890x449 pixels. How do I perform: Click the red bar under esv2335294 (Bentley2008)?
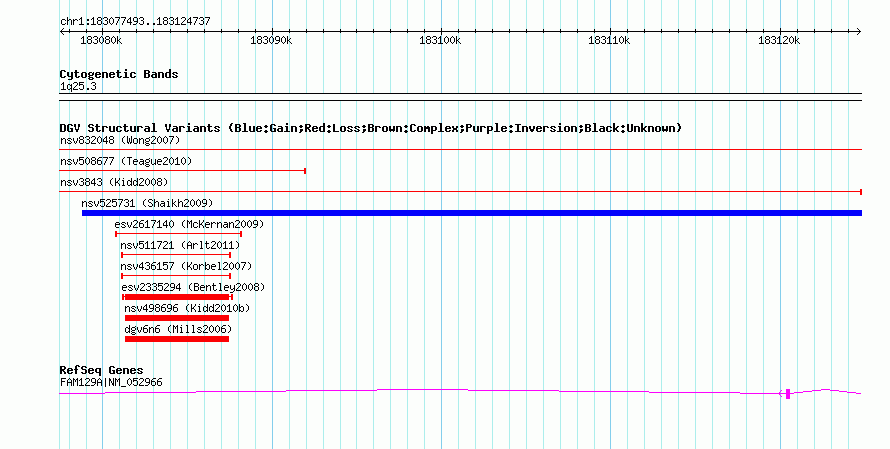[177, 297]
